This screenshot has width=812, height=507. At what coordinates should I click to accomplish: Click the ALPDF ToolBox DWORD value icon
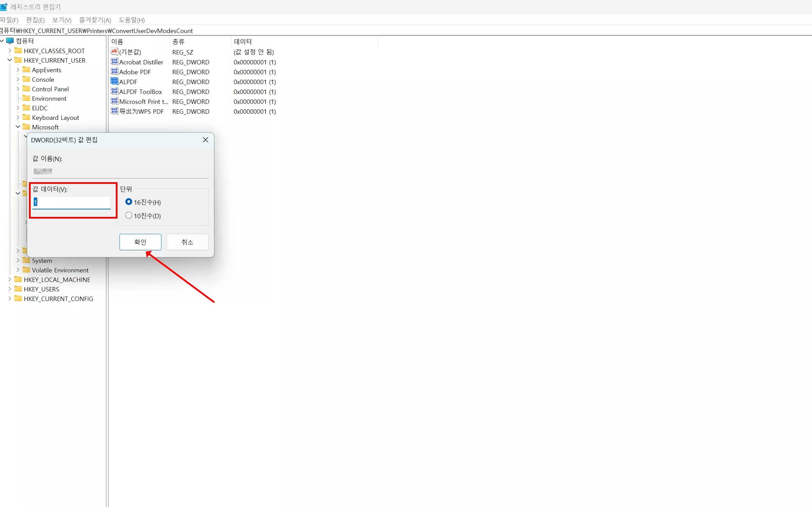(x=114, y=92)
